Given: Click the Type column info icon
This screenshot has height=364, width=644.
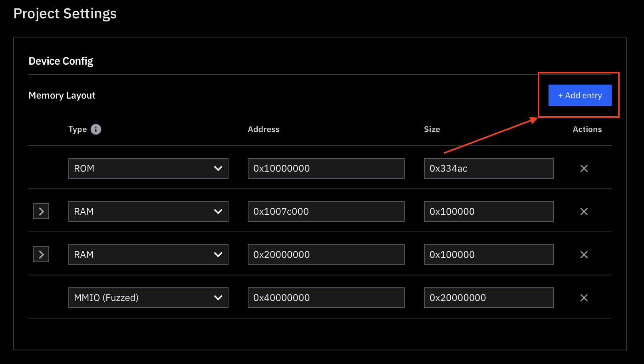Looking at the screenshot, I should click(96, 129).
